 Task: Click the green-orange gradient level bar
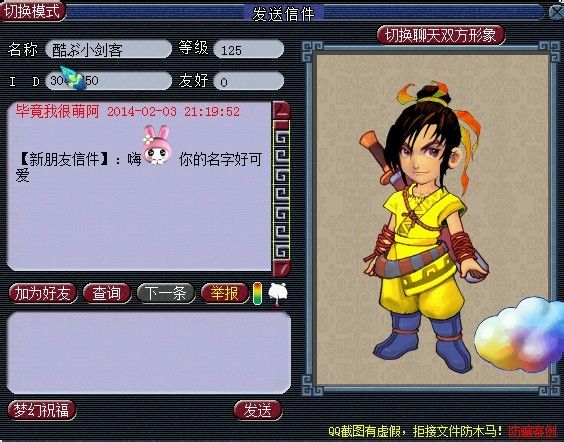(x=258, y=293)
